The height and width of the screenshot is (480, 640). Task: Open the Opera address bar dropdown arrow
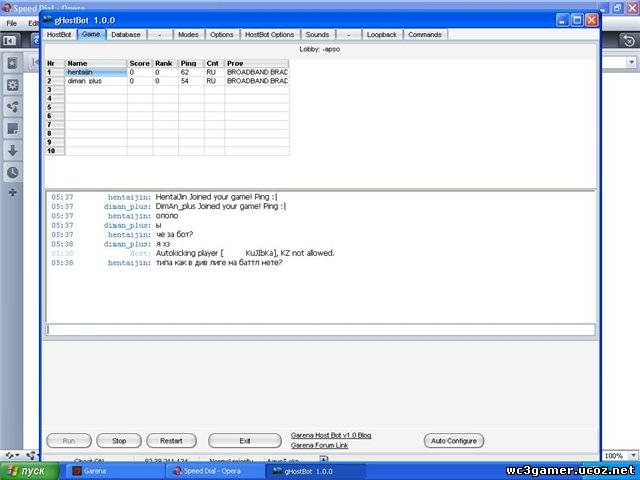pyautogui.click(x=631, y=62)
